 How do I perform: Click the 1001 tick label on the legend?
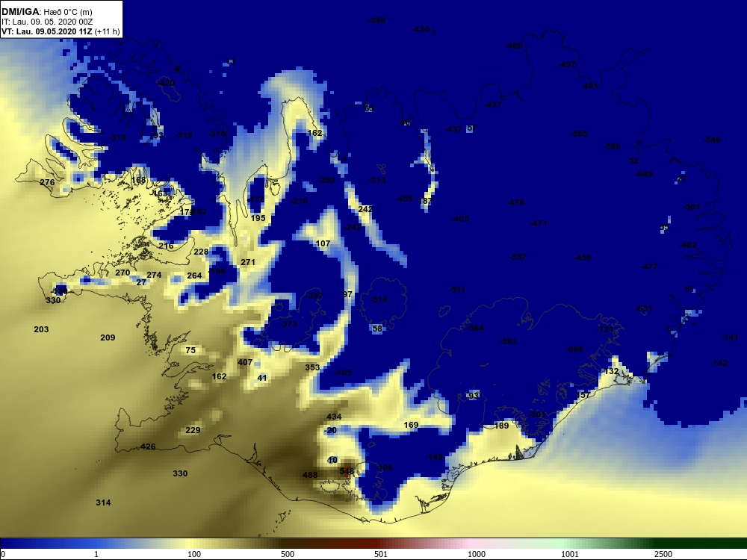pyautogui.click(x=570, y=554)
